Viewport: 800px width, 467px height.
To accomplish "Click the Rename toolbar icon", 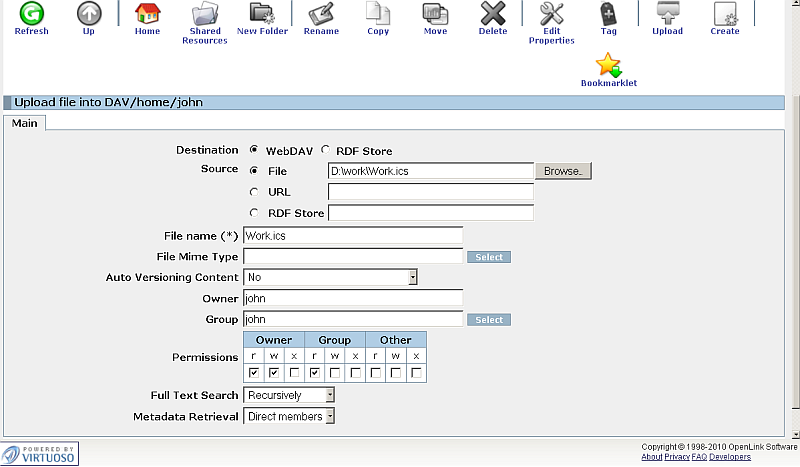I will pos(320,15).
